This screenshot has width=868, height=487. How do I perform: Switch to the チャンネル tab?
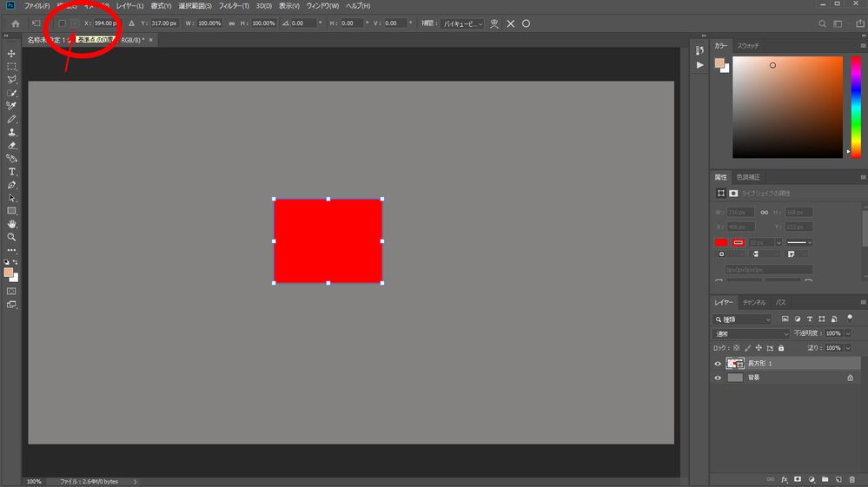click(754, 302)
